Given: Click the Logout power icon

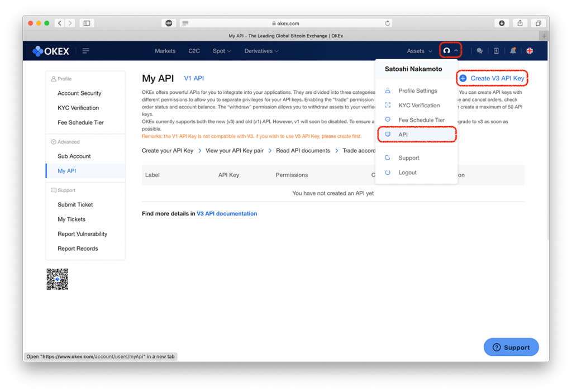Looking at the screenshot, I should (388, 173).
